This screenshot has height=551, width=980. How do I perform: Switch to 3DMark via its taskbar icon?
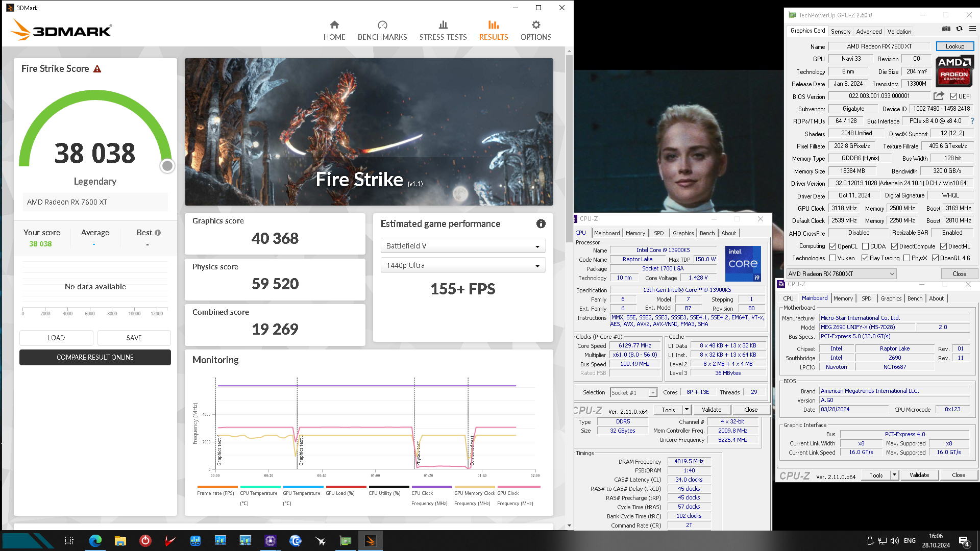tap(371, 541)
